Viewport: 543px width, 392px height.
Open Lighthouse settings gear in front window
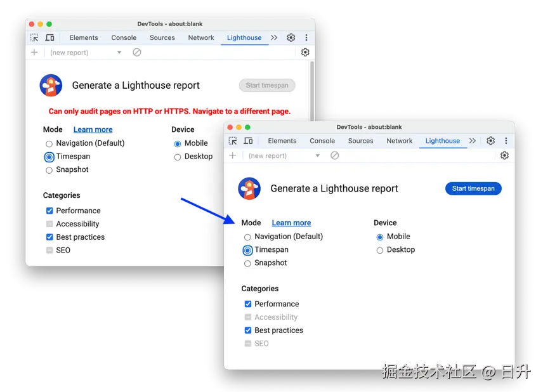click(504, 155)
